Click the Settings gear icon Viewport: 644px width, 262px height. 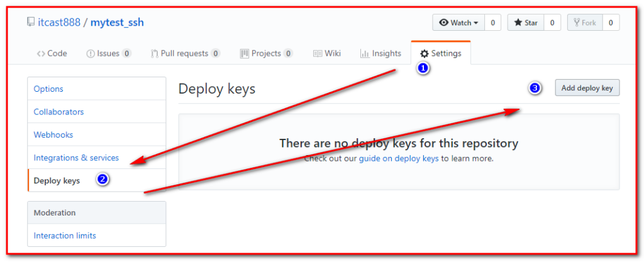coord(425,53)
